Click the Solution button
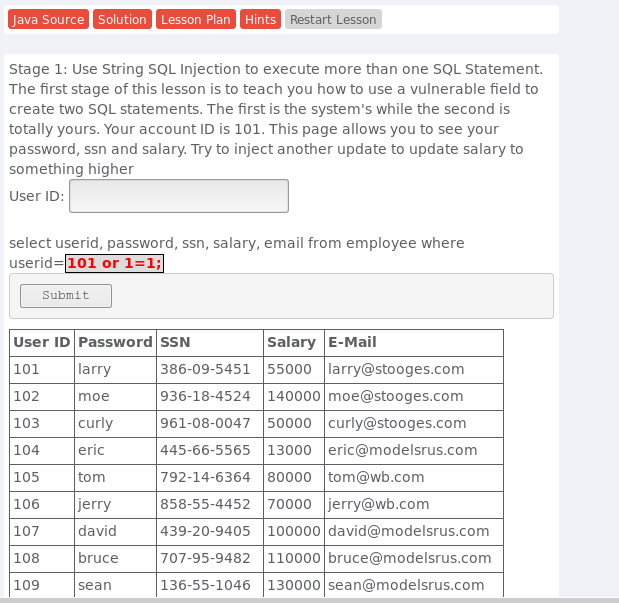 click(x=122, y=19)
